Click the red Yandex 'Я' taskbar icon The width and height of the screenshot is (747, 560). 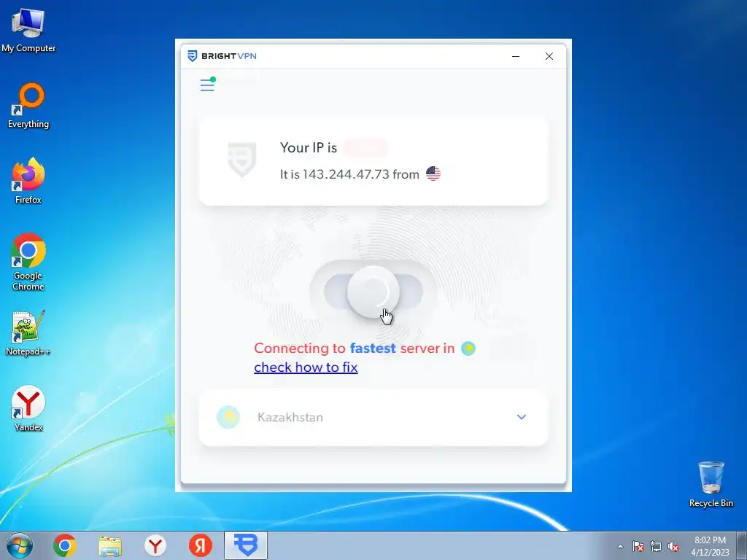(201, 545)
